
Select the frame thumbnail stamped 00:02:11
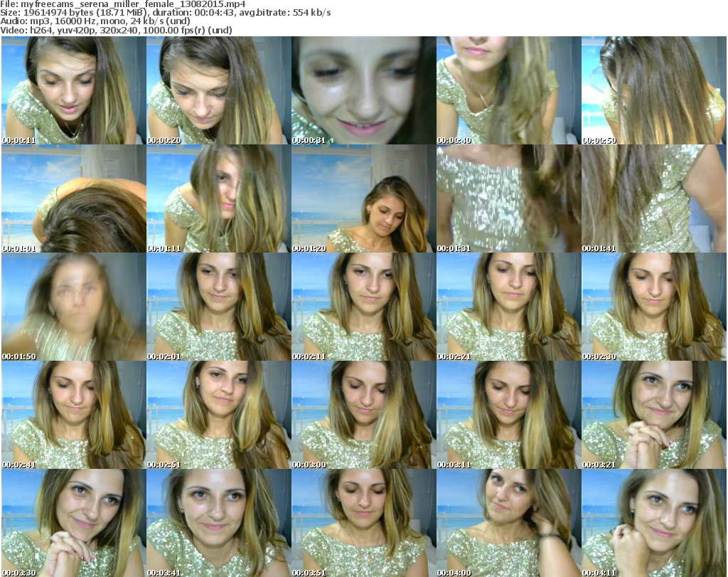(x=363, y=307)
